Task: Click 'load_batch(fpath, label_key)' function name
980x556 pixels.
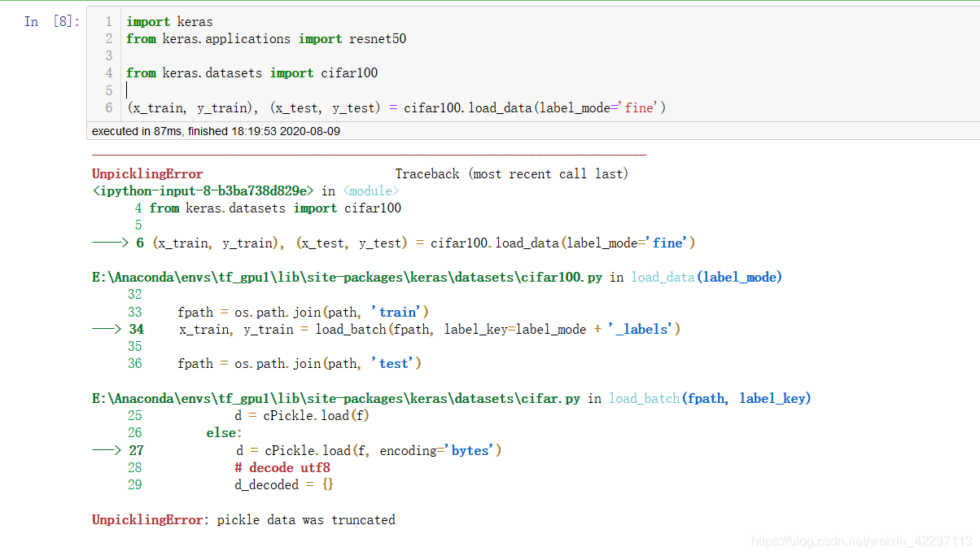Action: 710,399
